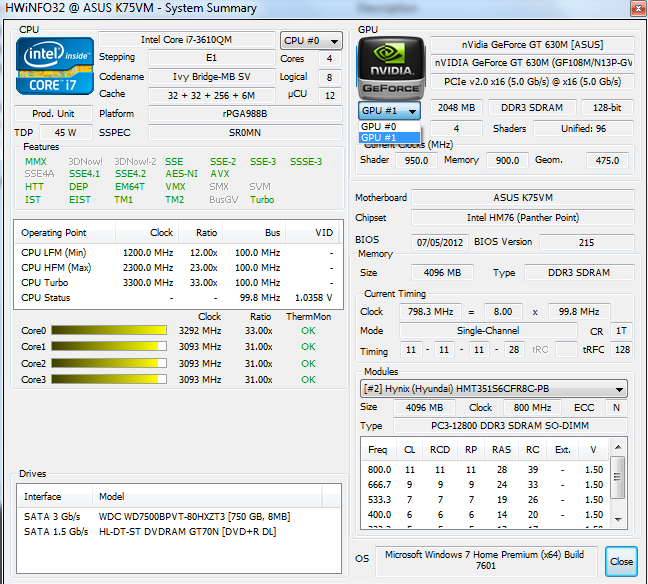Open the GPU #1 combo box

coord(389,111)
